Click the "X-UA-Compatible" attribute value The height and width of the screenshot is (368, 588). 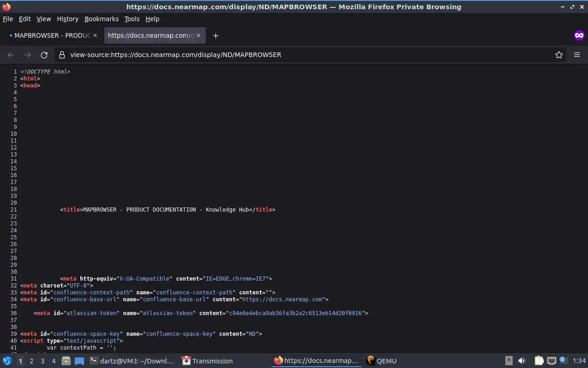point(145,279)
